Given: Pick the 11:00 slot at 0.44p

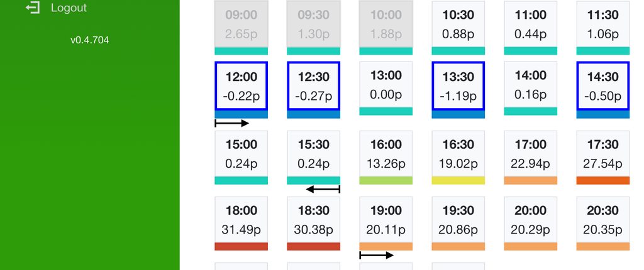Looking at the screenshot, I should [530, 24].
